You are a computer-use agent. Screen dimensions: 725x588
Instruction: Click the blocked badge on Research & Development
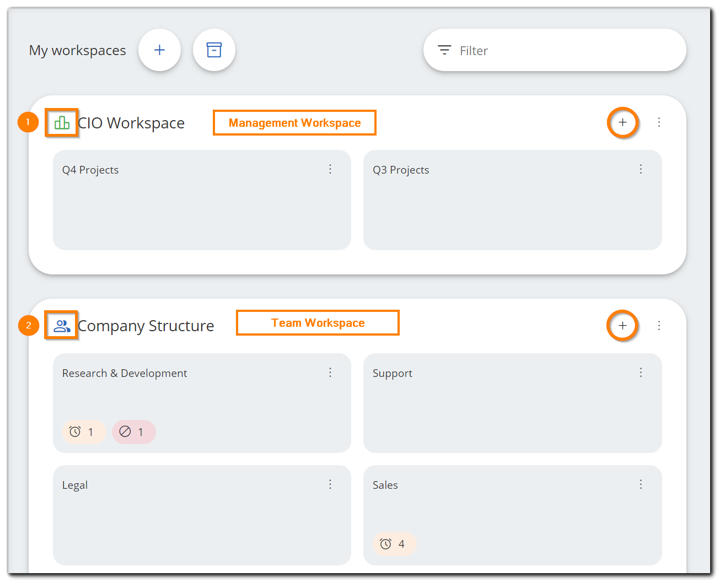click(133, 432)
